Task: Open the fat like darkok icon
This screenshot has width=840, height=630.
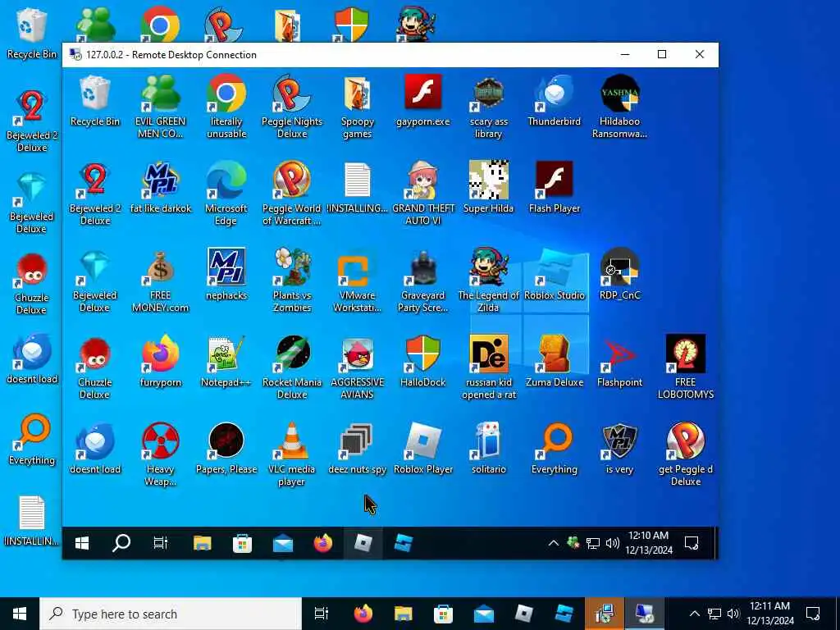Action: pos(160,180)
